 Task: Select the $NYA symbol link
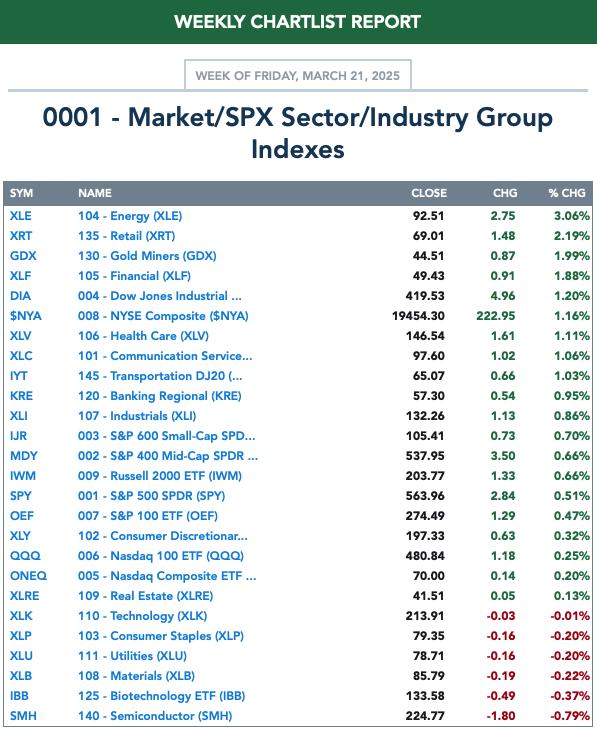click(x=26, y=316)
